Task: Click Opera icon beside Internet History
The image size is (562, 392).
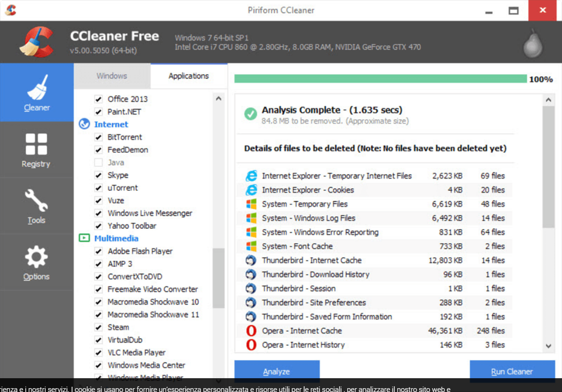Action: click(x=251, y=345)
